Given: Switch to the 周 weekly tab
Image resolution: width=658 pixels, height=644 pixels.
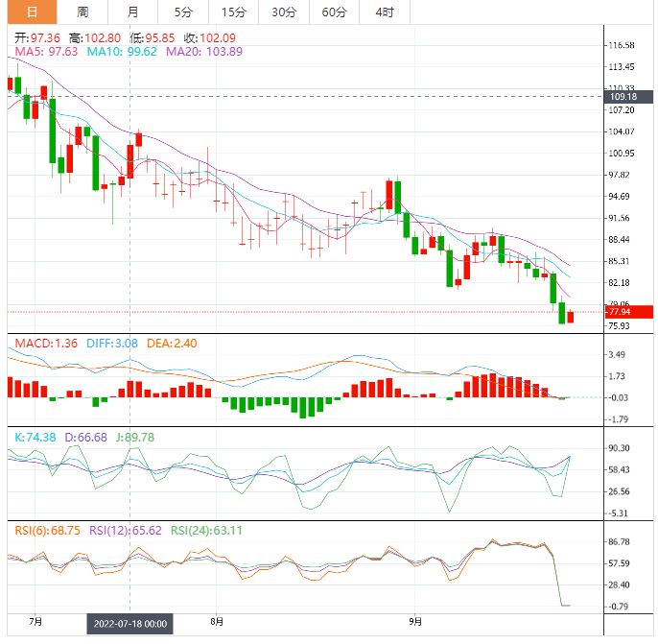Looking at the screenshot, I should [x=82, y=12].
